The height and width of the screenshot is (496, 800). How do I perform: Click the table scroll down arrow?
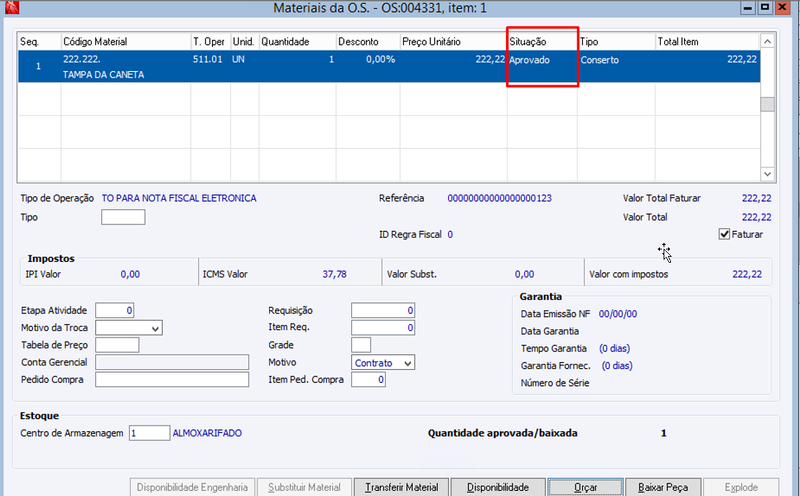tap(767, 174)
